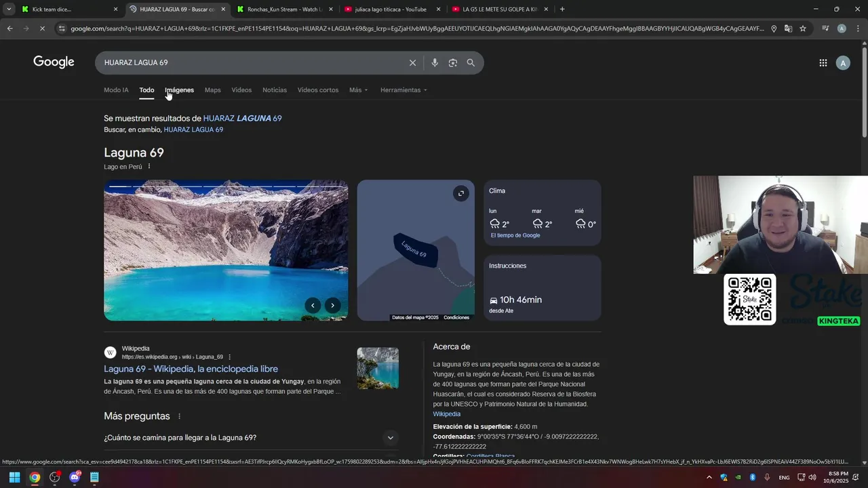
Task: Click the Chrome address bar URL
Action: [x=416, y=28]
